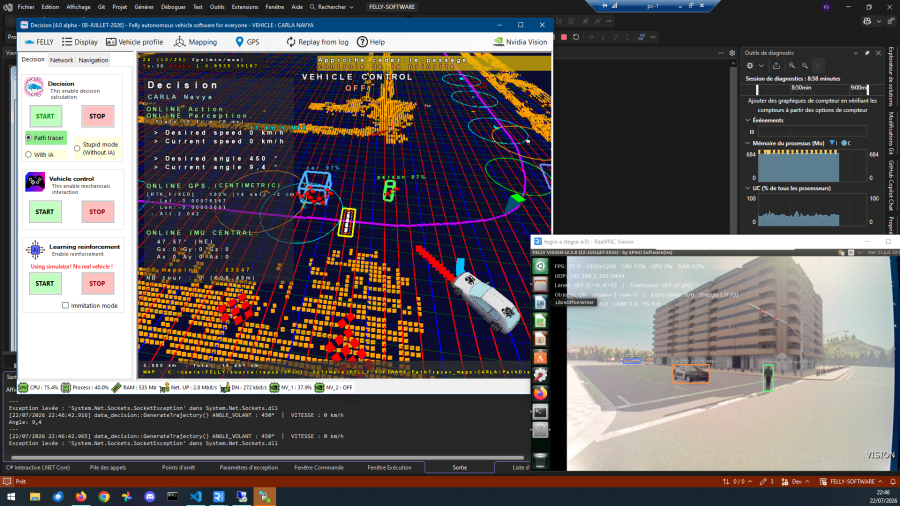The image size is (900, 506).
Task: Click the FS account avatar
Action: click(x=827, y=7)
